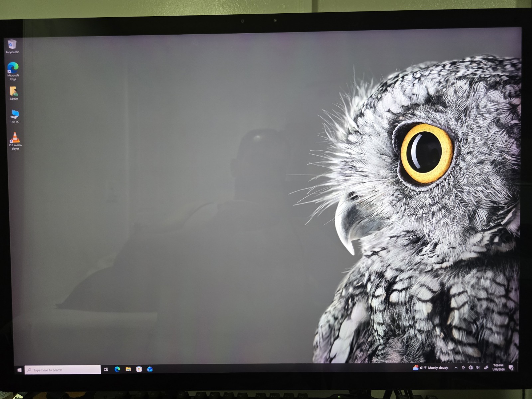
Task: Open the Action Center notifications
Action: (511, 368)
